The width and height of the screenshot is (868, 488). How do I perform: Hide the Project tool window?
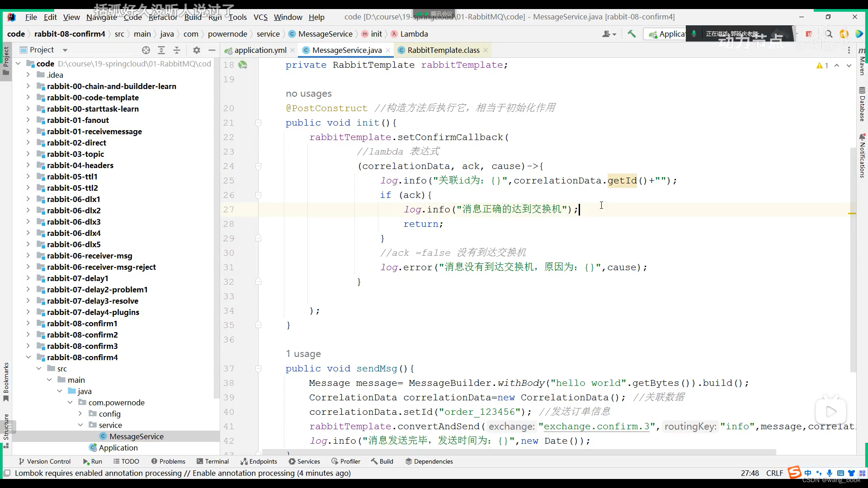212,50
